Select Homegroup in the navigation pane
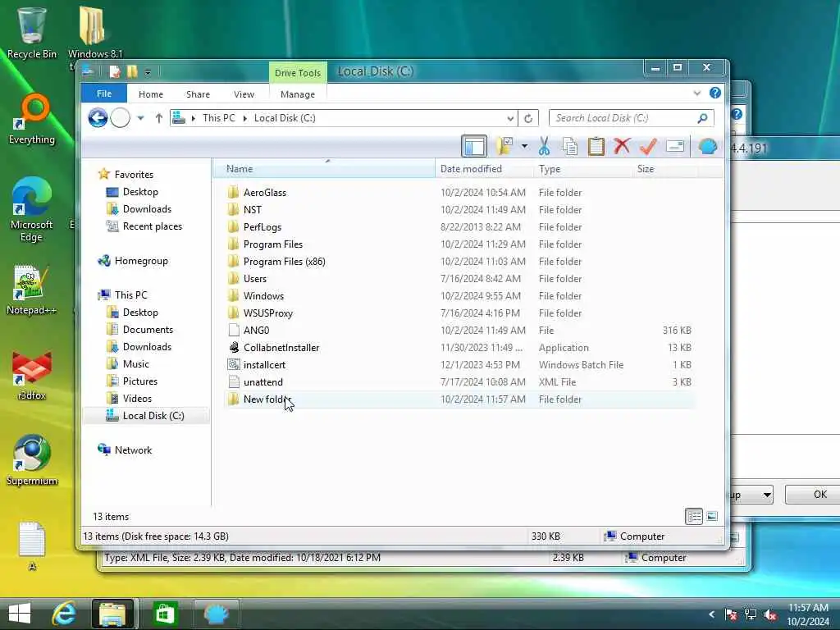 141,261
